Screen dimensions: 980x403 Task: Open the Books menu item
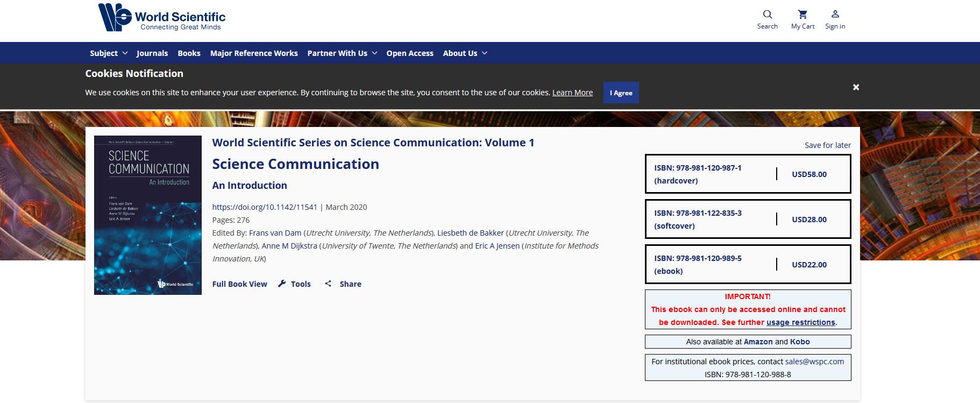coord(189,53)
